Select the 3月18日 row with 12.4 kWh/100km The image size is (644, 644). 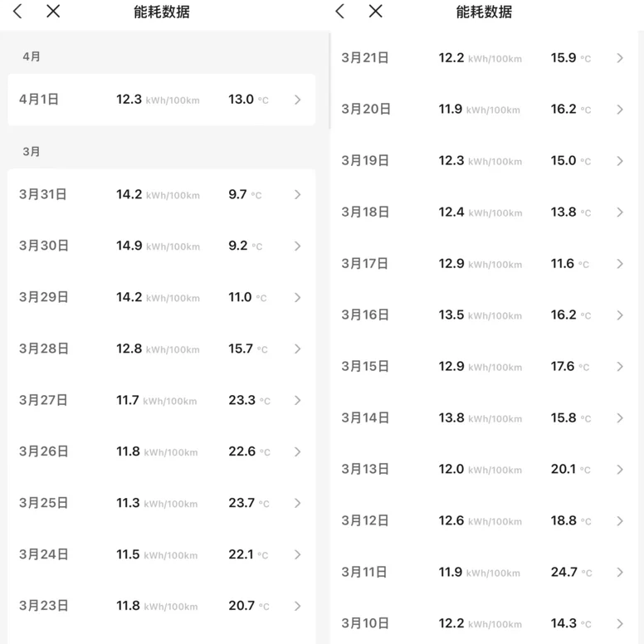(485, 212)
